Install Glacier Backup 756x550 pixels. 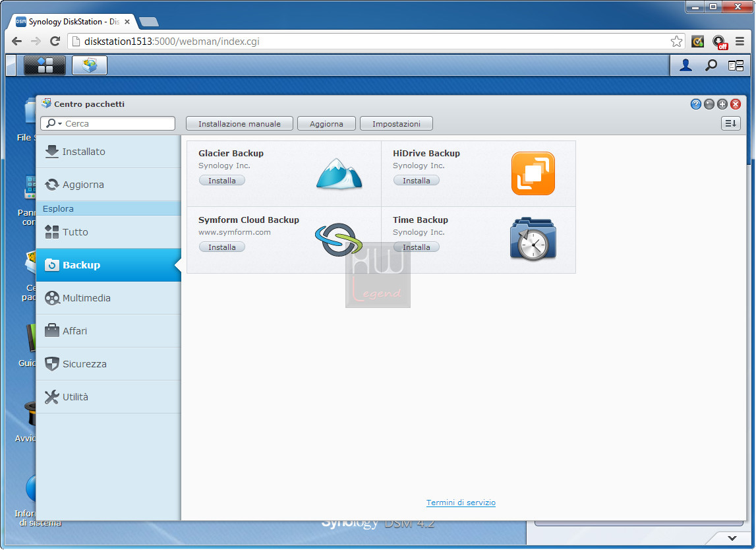[221, 181]
